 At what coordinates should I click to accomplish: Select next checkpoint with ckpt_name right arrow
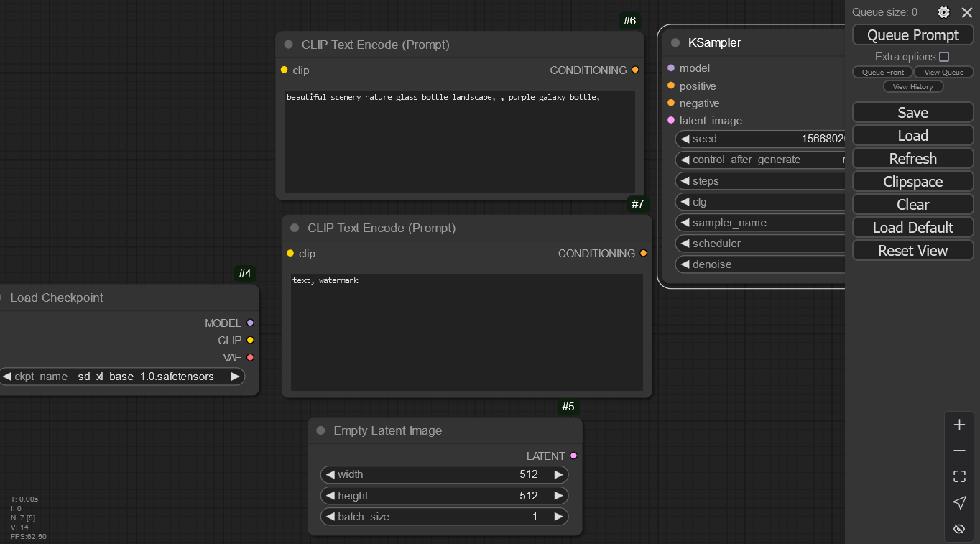point(235,377)
